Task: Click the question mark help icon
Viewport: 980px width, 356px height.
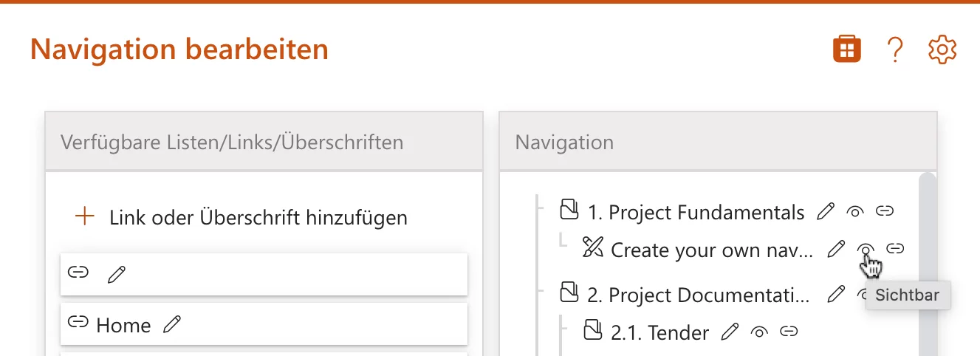Action: pyautogui.click(x=894, y=49)
